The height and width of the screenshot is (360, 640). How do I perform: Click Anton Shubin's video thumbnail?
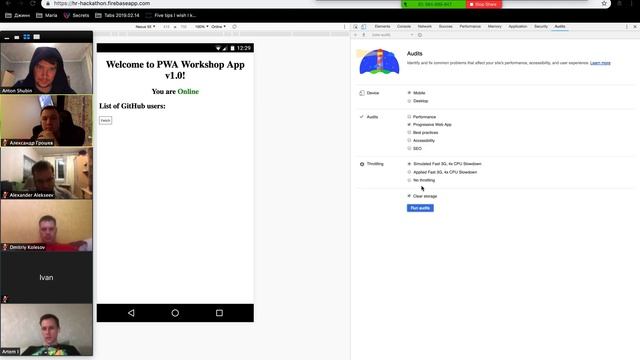click(47, 69)
